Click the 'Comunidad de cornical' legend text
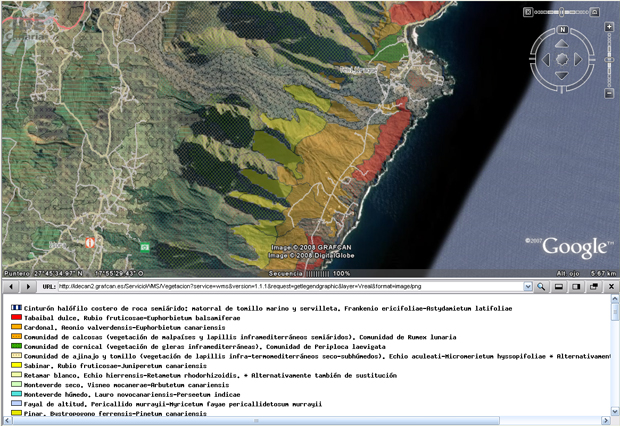 point(204,347)
